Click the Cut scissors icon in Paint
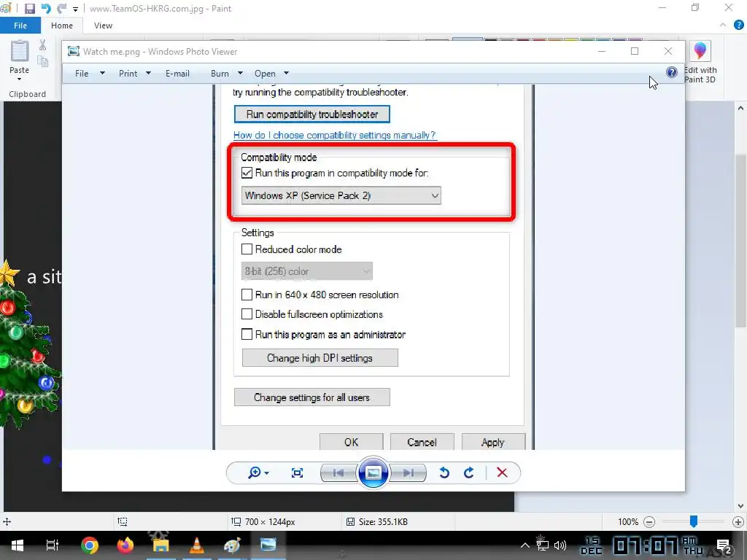This screenshot has height=560, width=747. point(43,45)
